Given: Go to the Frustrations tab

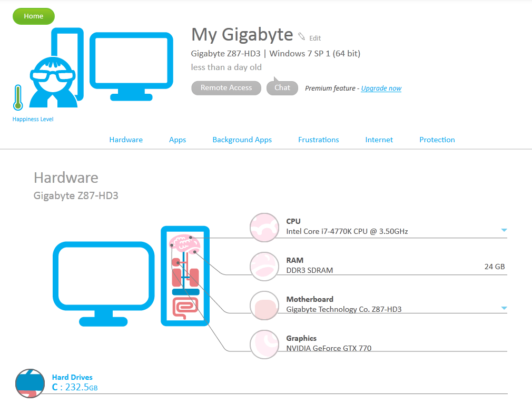Looking at the screenshot, I should click(318, 140).
